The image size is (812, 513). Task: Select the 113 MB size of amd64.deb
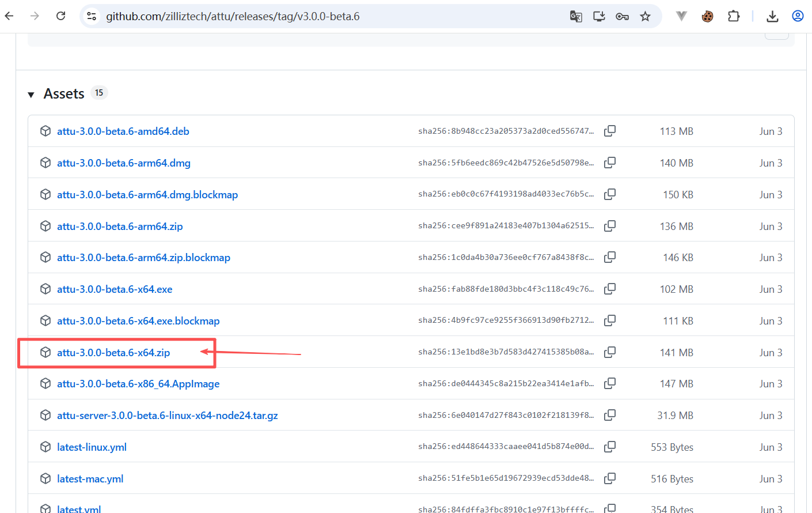coord(677,131)
